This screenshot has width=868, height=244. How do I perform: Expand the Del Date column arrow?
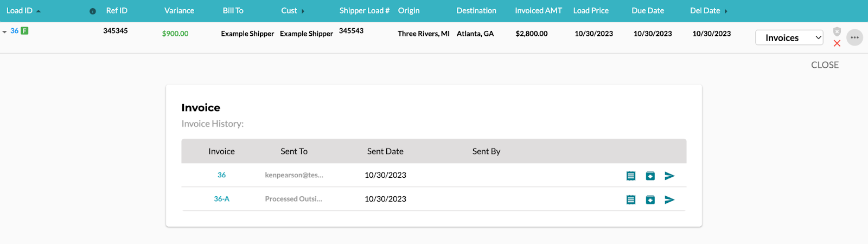(726, 11)
